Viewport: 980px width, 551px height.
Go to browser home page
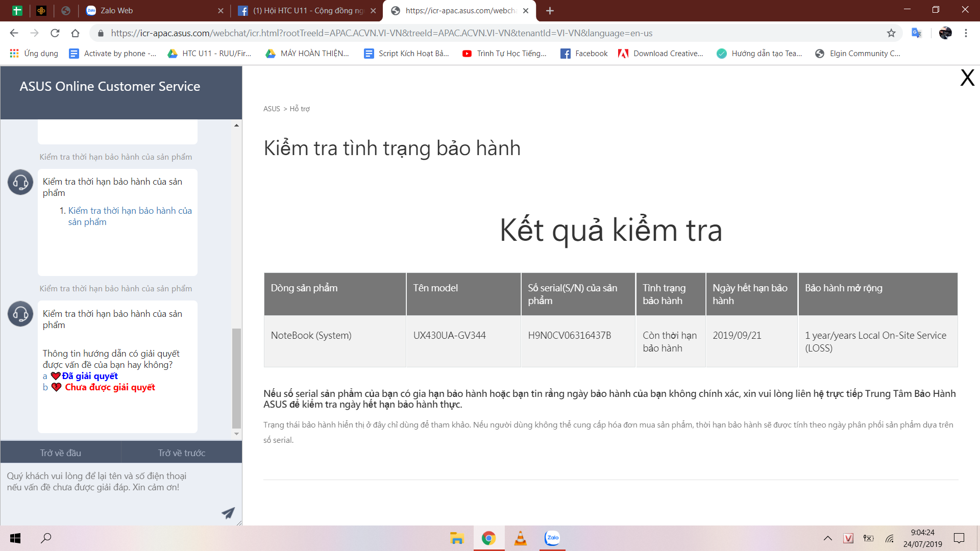click(76, 33)
